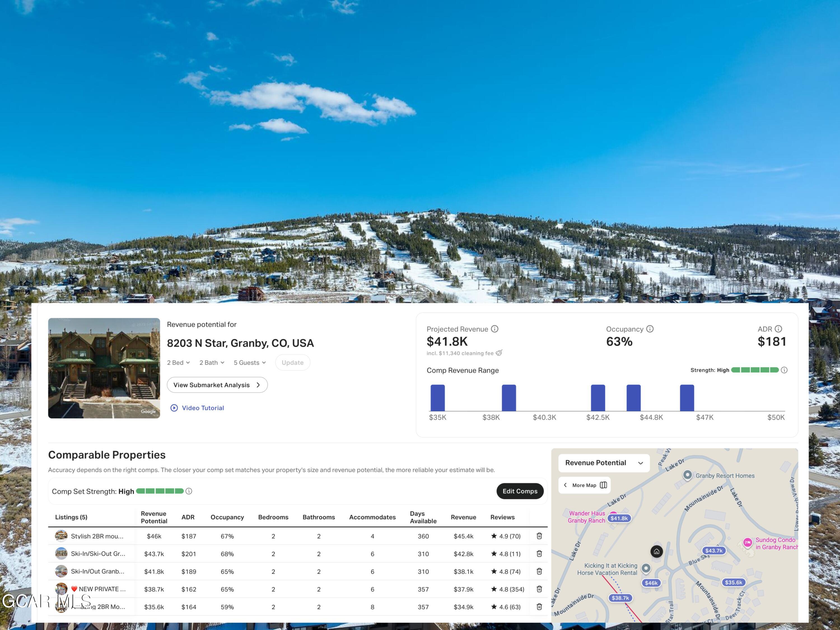Click the property street view thumbnail
The image size is (840, 630).
pyautogui.click(x=104, y=368)
